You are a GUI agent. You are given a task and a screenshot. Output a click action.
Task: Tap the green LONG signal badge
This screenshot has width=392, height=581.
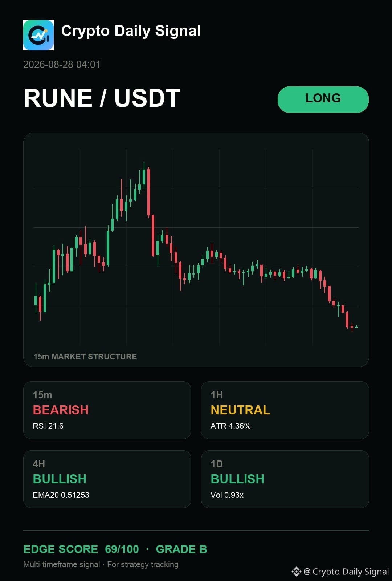pyautogui.click(x=323, y=99)
